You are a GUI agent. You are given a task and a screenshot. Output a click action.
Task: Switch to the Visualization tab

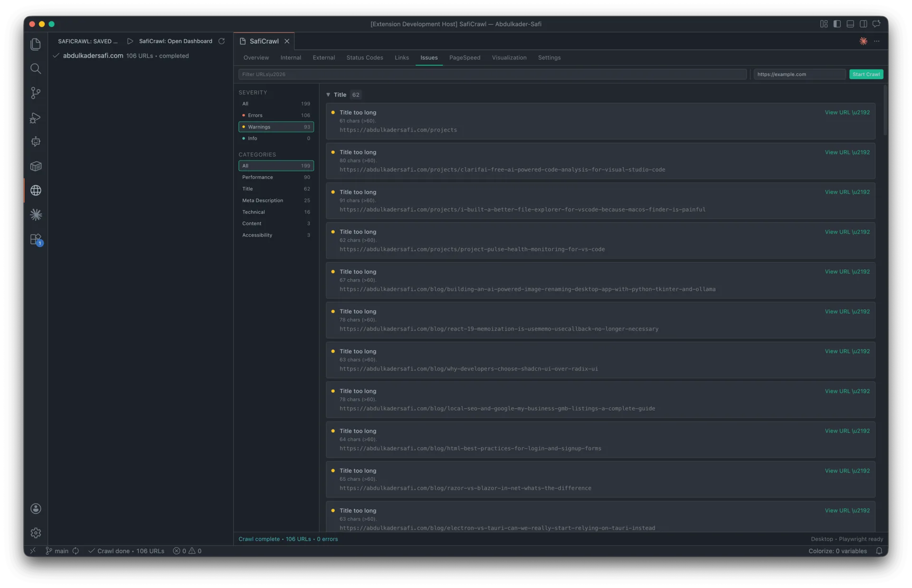[x=509, y=57]
